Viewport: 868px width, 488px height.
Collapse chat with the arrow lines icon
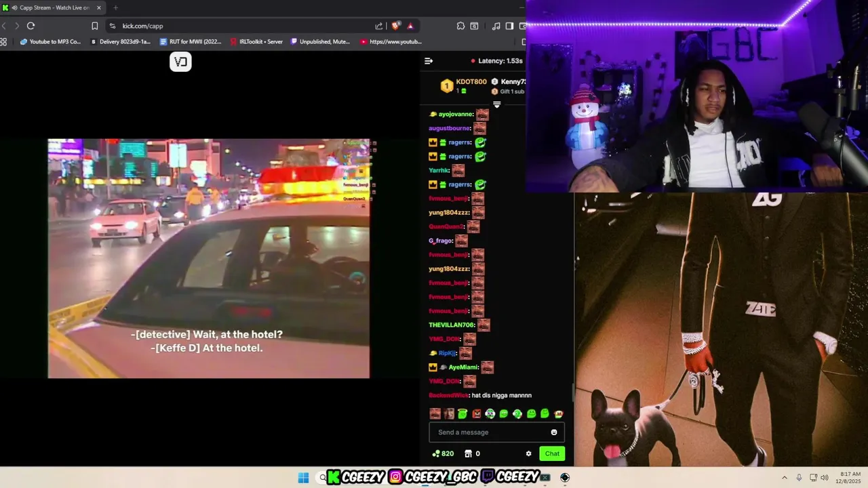(x=429, y=61)
